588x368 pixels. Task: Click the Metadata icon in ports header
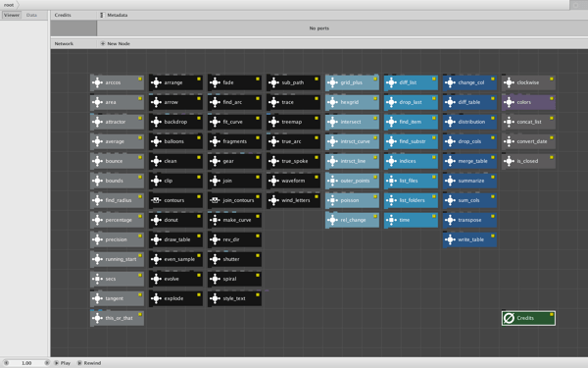(x=102, y=15)
